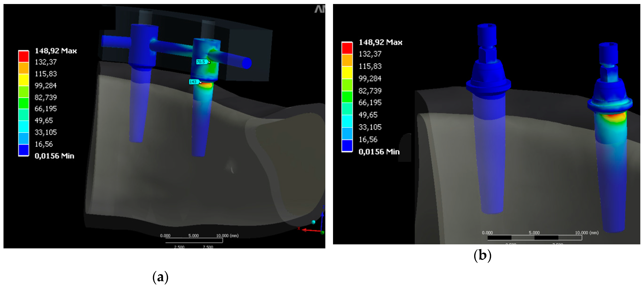Viewport: 644px width, 288px height.
Task: Select the 70.5 probe label tag
Action: tap(201, 62)
